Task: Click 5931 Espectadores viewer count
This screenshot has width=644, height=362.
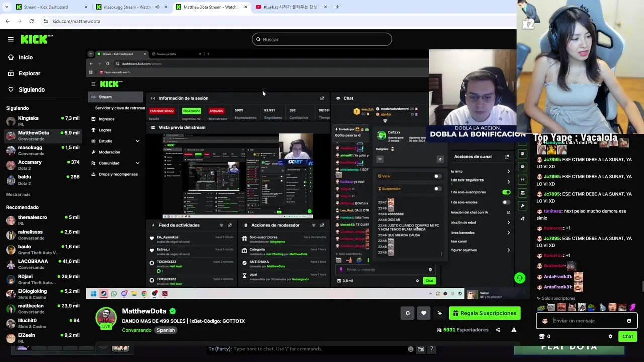Action: tap(462, 330)
